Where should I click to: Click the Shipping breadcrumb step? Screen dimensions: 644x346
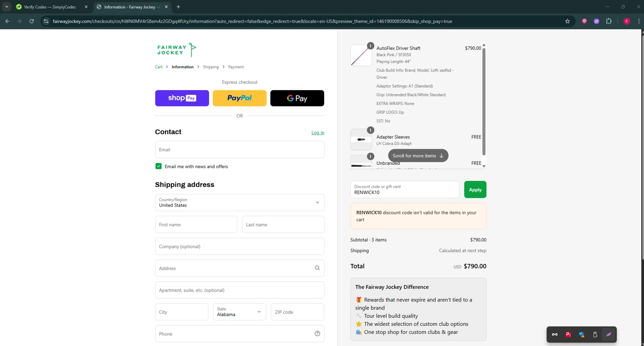pos(211,67)
